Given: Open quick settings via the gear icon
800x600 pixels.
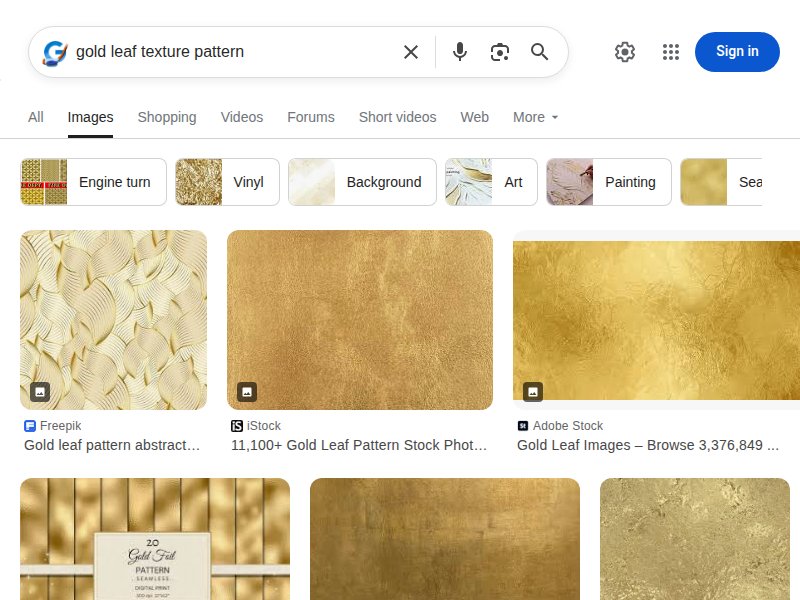Looking at the screenshot, I should pos(624,52).
